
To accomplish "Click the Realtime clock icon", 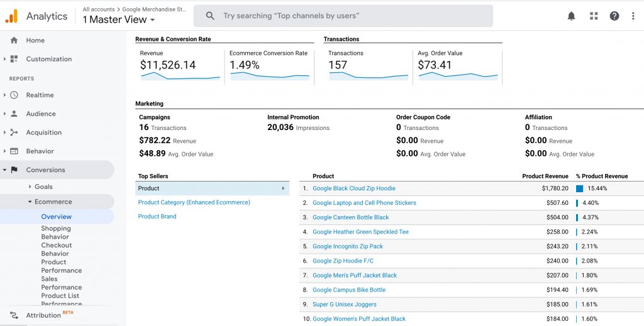I will click(x=14, y=95).
